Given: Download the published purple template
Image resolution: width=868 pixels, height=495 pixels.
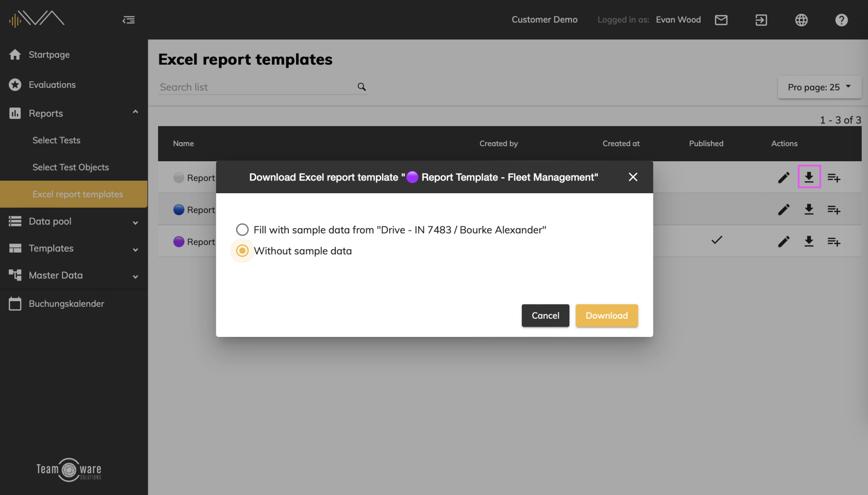Looking at the screenshot, I should point(809,241).
